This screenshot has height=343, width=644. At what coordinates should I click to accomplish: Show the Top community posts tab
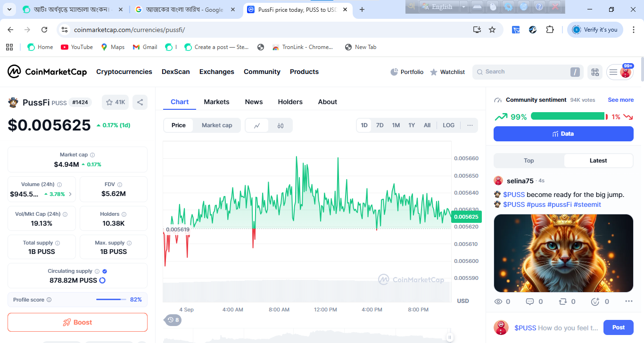[x=529, y=161]
